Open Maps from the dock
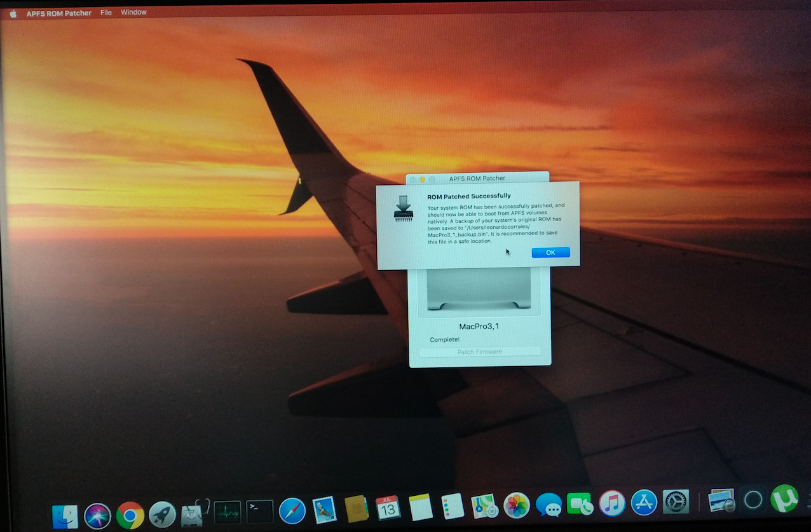This screenshot has width=811, height=532. point(484,506)
